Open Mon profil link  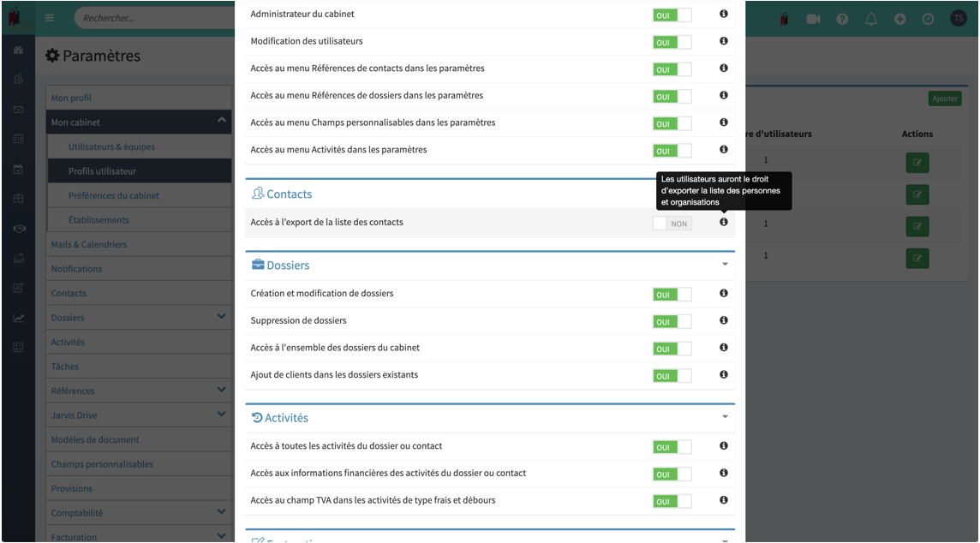pos(71,98)
